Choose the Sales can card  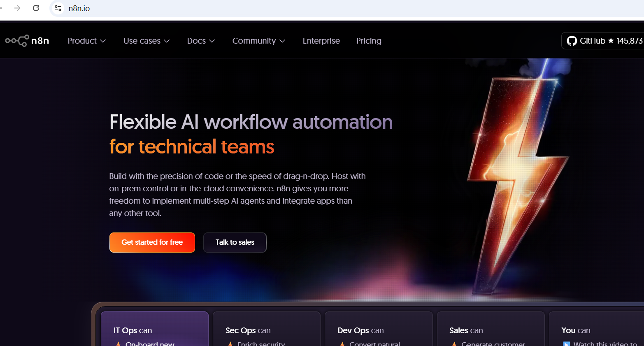[x=490, y=330]
